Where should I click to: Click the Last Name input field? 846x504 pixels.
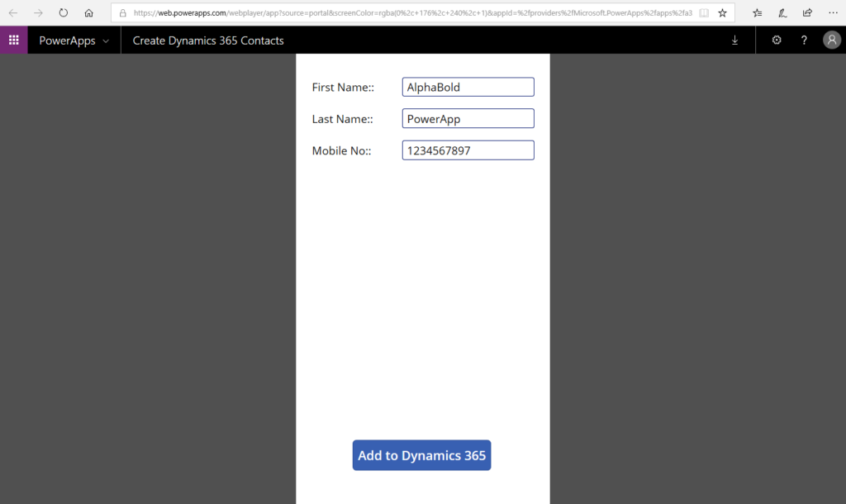coord(468,119)
